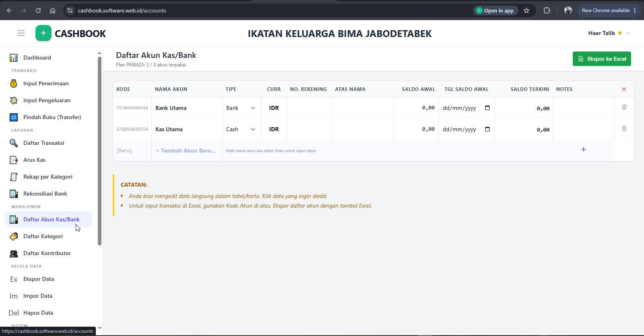This screenshot has width=644, height=336.
Task: Click No. Rekening field for Bank Utama
Action: [x=309, y=108]
